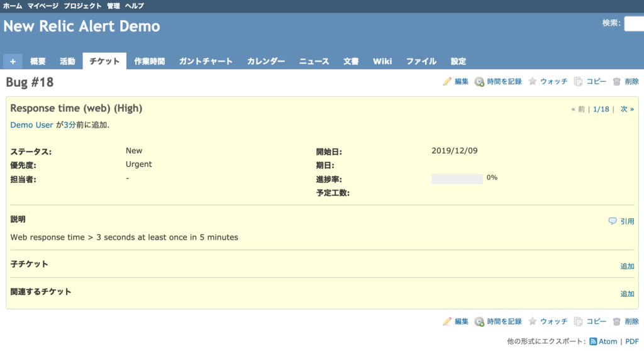The height and width of the screenshot is (351, 644).
Task: Click the Atom feed icon
Action: [593, 342]
